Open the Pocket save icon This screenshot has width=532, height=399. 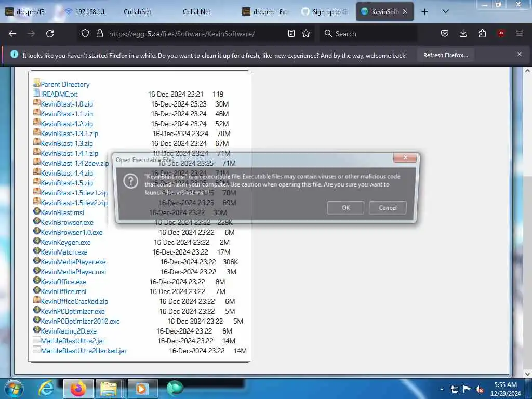445,34
